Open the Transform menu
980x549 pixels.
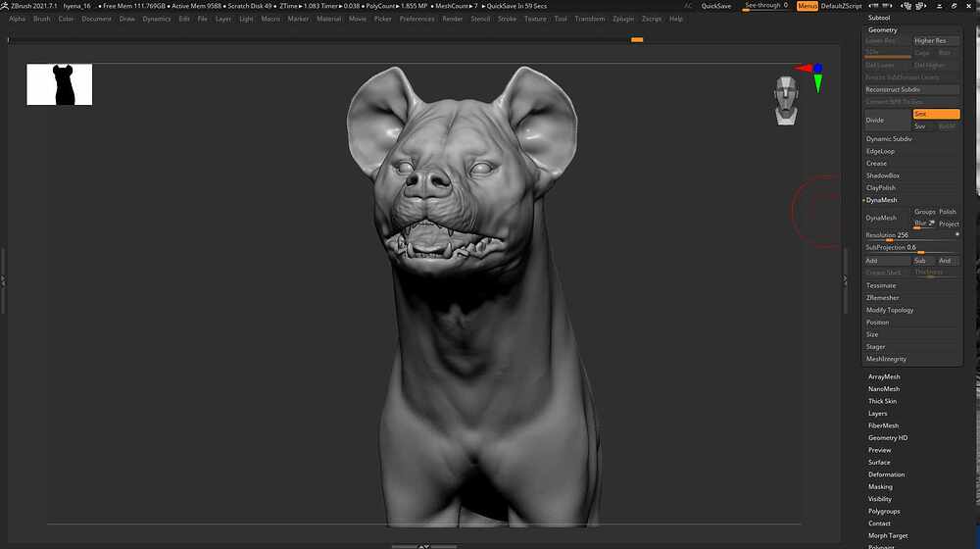coord(589,19)
